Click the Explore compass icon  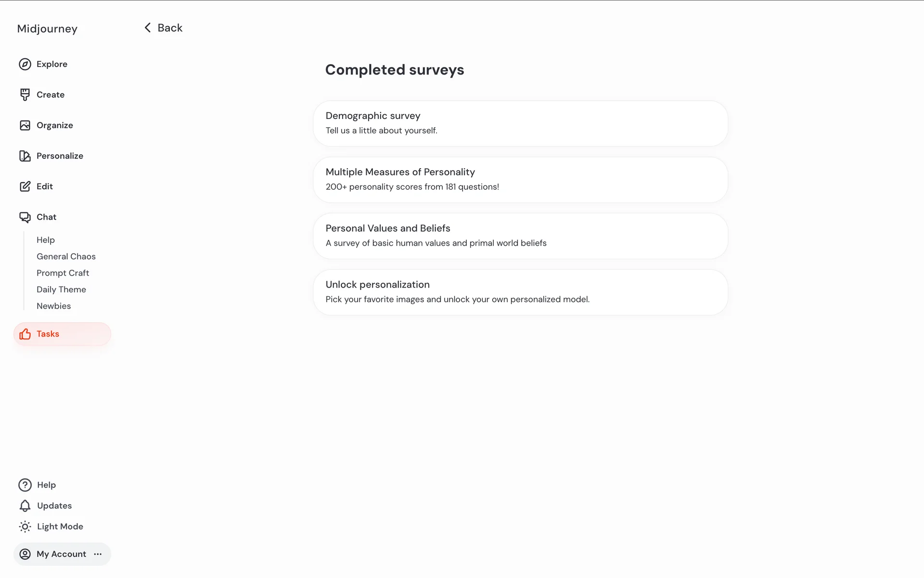click(25, 64)
